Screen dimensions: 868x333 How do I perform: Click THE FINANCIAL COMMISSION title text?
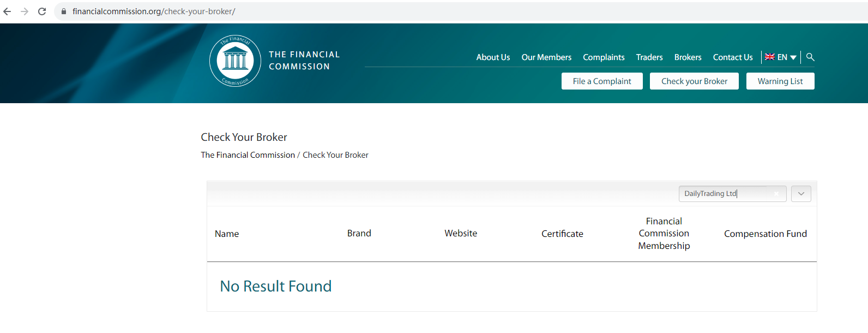click(x=304, y=61)
